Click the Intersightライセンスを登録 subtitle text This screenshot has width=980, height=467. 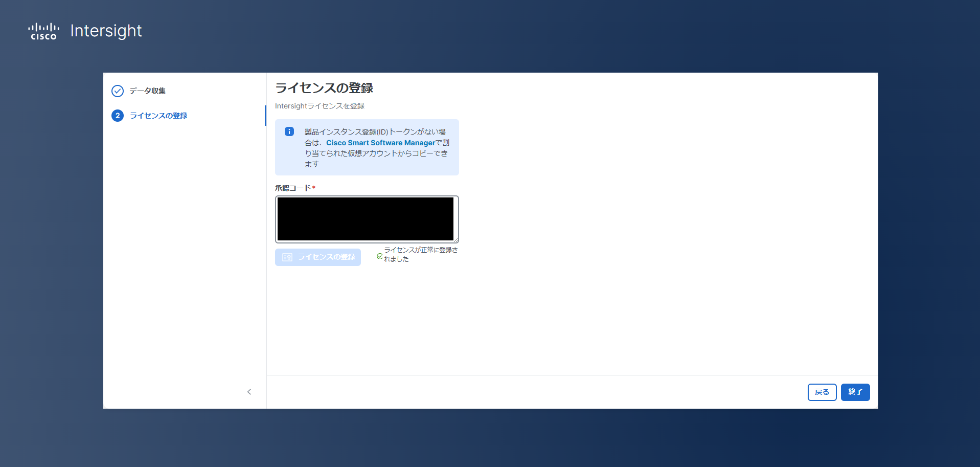(320, 106)
